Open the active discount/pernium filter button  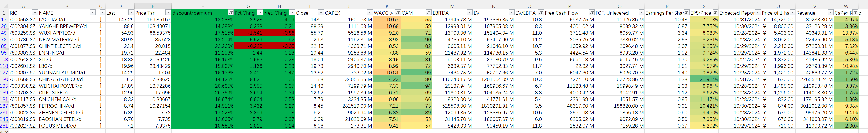point(230,13)
